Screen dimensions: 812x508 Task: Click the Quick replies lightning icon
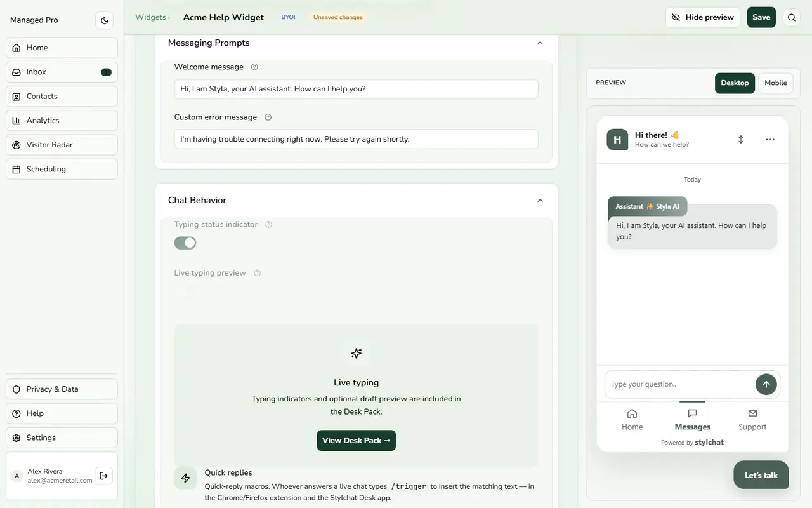click(185, 478)
